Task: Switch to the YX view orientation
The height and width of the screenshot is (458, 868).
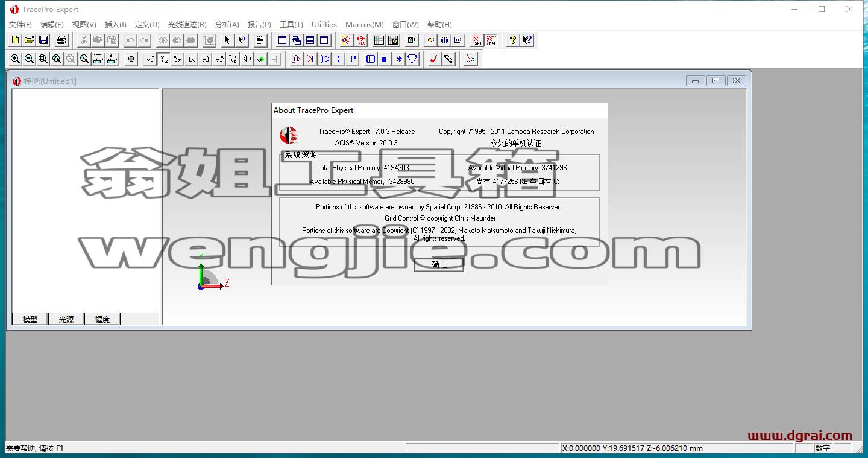Action: [x=191, y=59]
